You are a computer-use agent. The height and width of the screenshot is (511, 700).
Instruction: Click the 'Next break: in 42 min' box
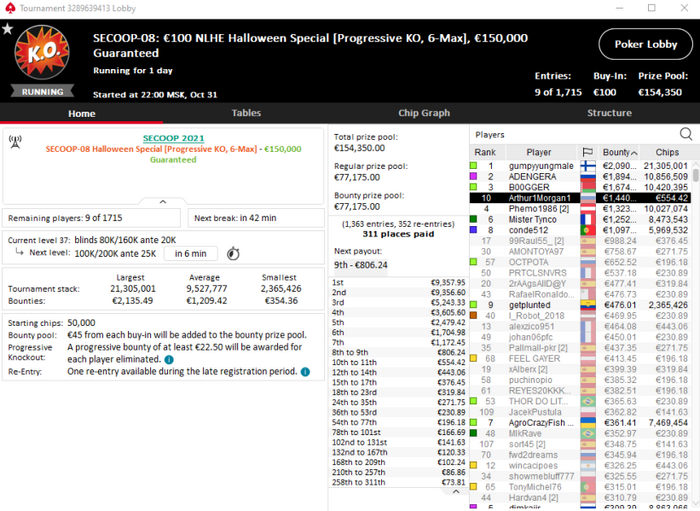(256, 218)
